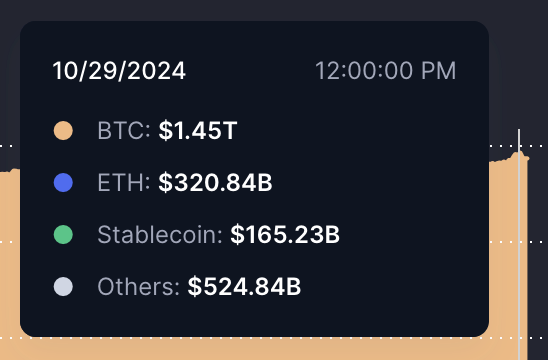Image resolution: width=548 pixels, height=360 pixels.
Task: Click the orange chart area left of tooltip
Action: [x=10, y=262]
